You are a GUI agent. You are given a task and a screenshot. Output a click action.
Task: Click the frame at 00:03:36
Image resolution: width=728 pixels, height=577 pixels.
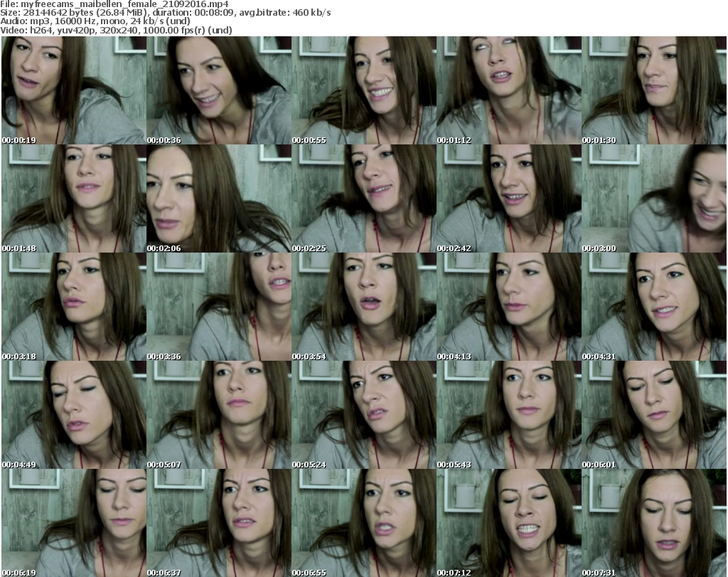(x=219, y=307)
